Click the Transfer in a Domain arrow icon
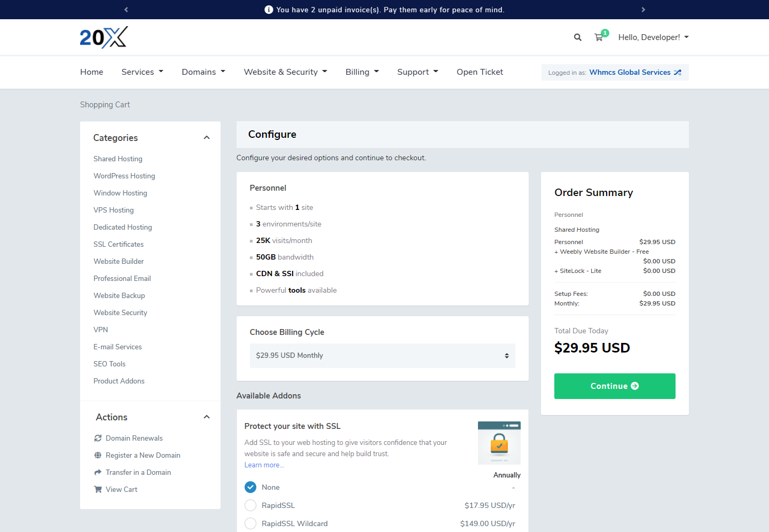Image resolution: width=769 pixels, height=532 pixels. [98, 473]
